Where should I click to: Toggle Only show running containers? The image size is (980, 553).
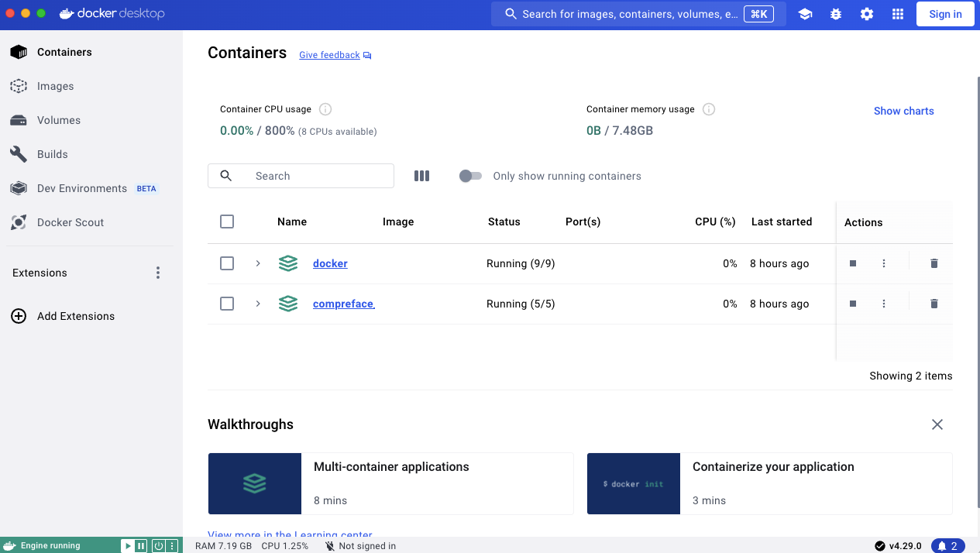(470, 176)
